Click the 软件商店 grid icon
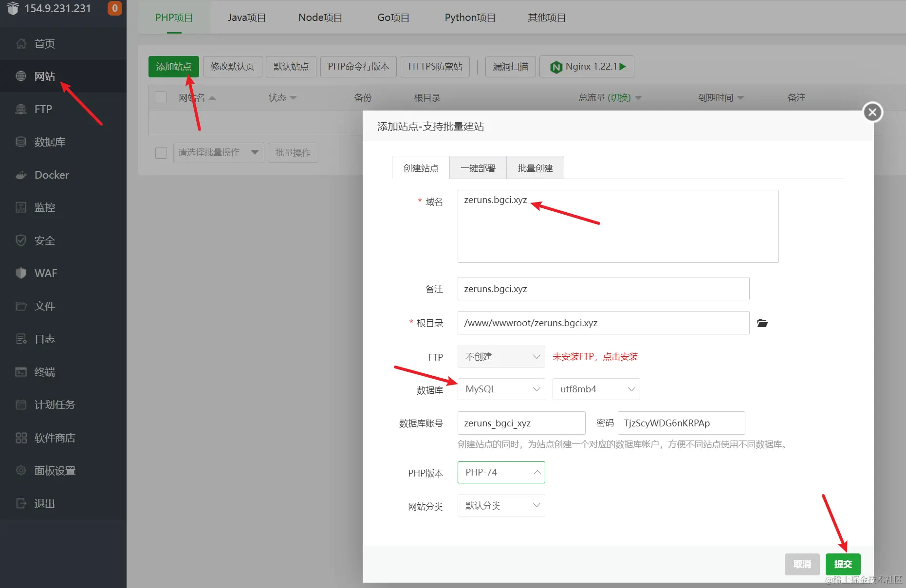Image resolution: width=906 pixels, height=588 pixels. [x=21, y=438]
